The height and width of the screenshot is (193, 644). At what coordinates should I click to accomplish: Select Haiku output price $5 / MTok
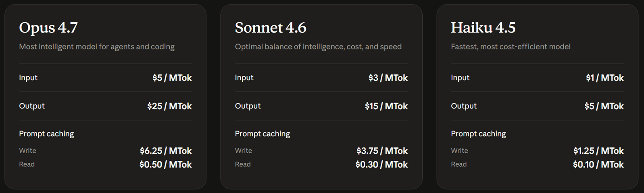pos(604,106)
